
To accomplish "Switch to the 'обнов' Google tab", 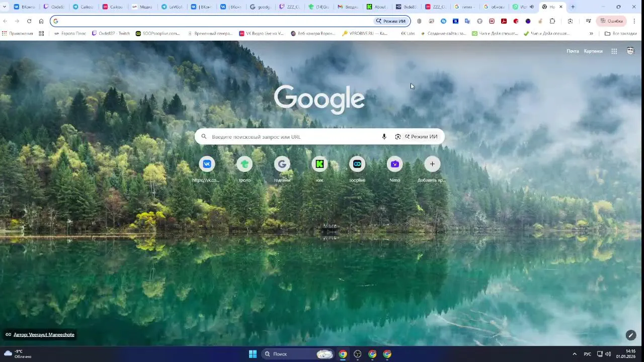I will pyautogui.click(x=495, y=7).
